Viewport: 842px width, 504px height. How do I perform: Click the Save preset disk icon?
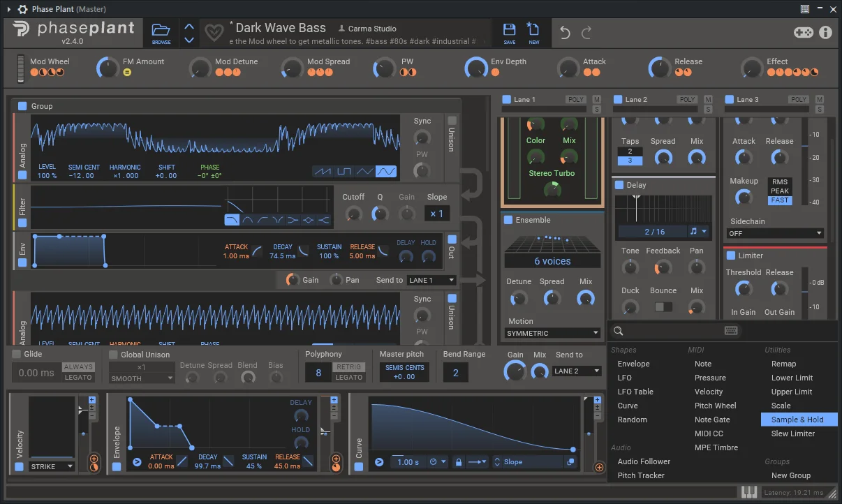pyautogui.click(x=509, y=31)
